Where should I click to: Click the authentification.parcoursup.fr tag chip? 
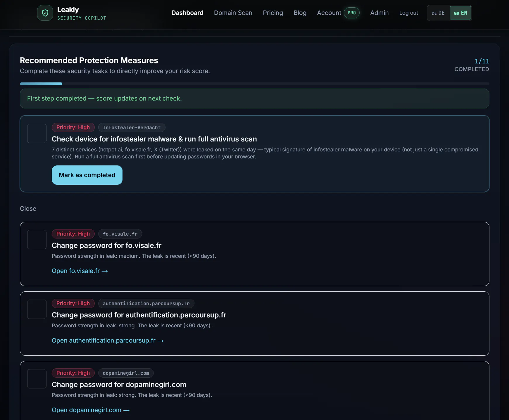(x=146, y=303)
